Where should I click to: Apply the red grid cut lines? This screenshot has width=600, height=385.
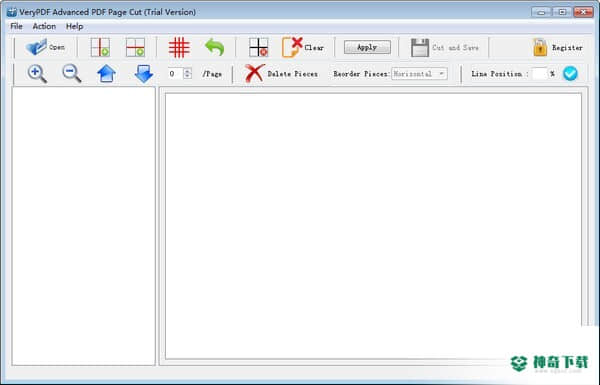[x=179, y=47]
